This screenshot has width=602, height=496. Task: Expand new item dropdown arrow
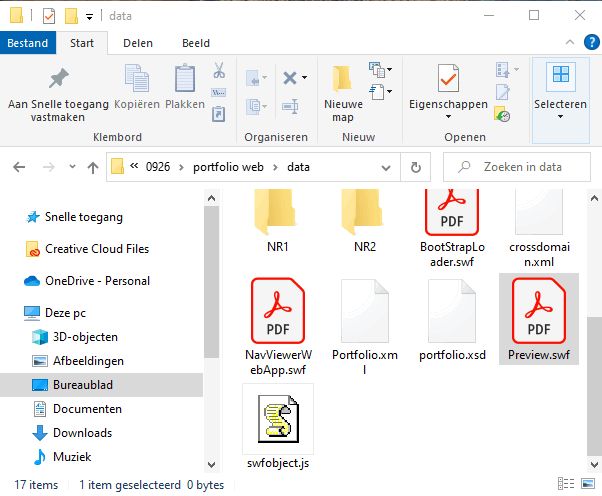(390, 69)
